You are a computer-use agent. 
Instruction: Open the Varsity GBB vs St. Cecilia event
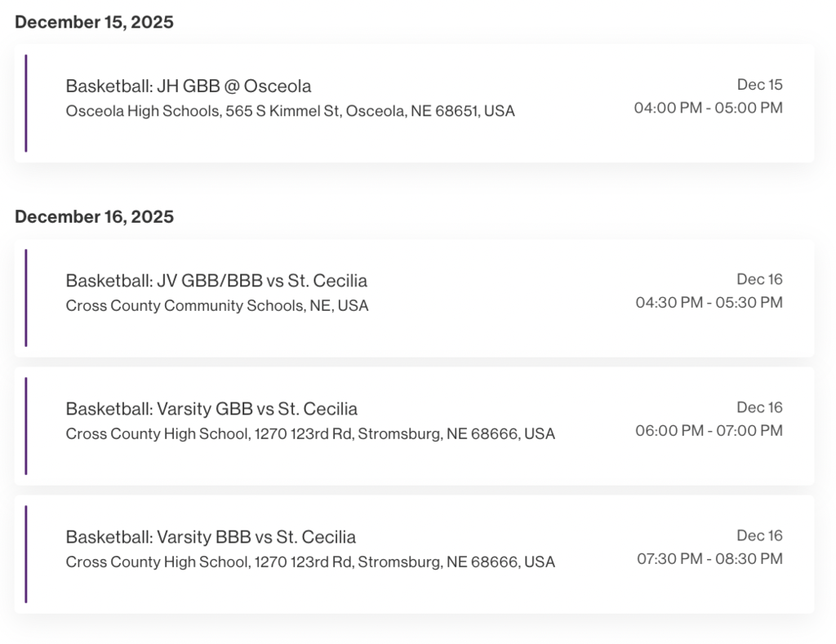click(211, 409)
